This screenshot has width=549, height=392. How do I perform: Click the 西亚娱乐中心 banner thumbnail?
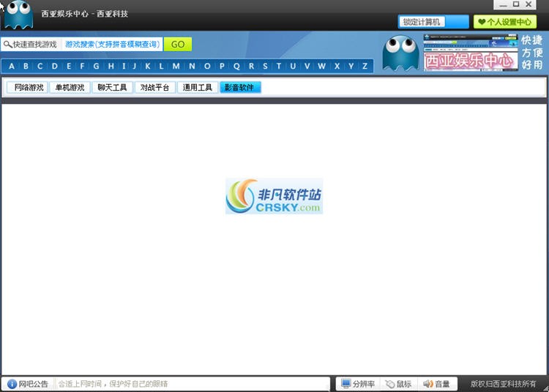[x=471, y=53]
